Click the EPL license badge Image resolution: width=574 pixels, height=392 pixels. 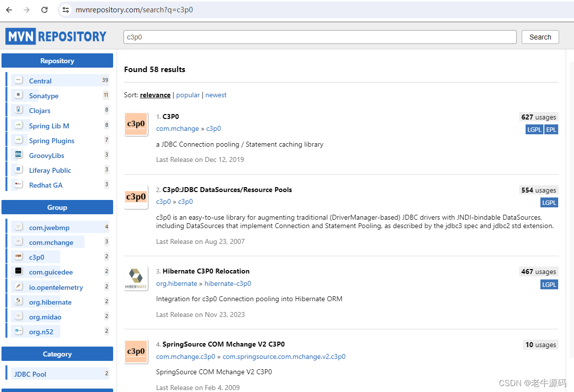coord(551,129)
